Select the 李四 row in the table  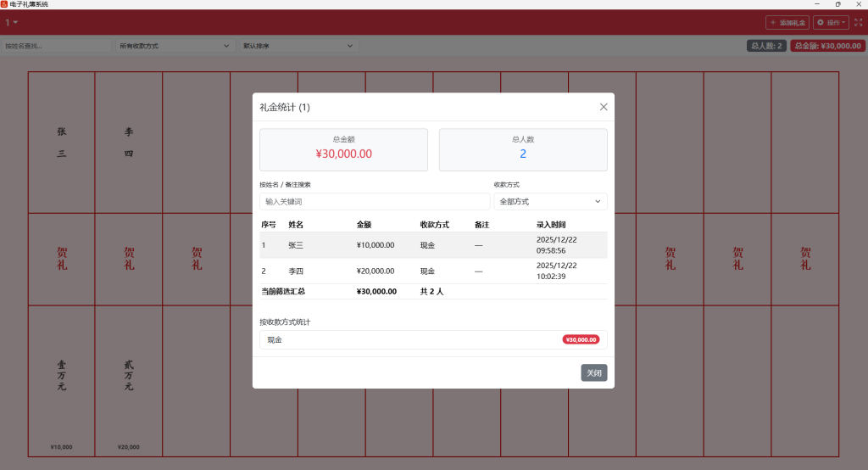(x=433, y=271)
